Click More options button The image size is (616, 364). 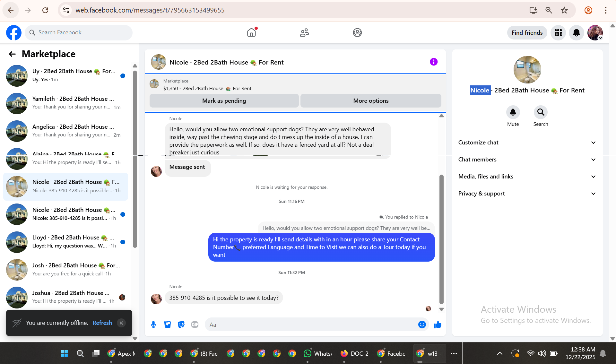[x=371, y=101]
